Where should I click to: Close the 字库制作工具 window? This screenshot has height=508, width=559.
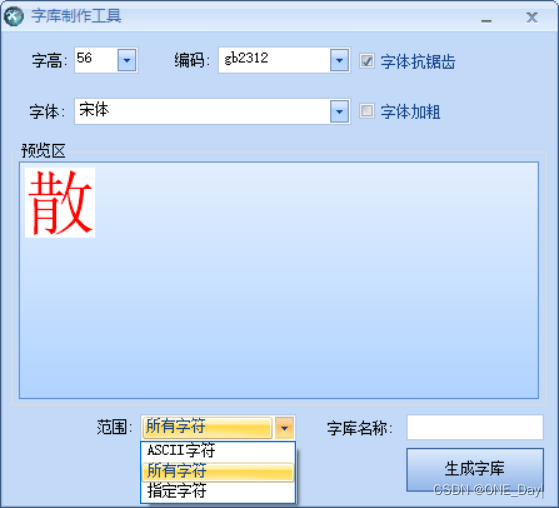click(532, 17)
